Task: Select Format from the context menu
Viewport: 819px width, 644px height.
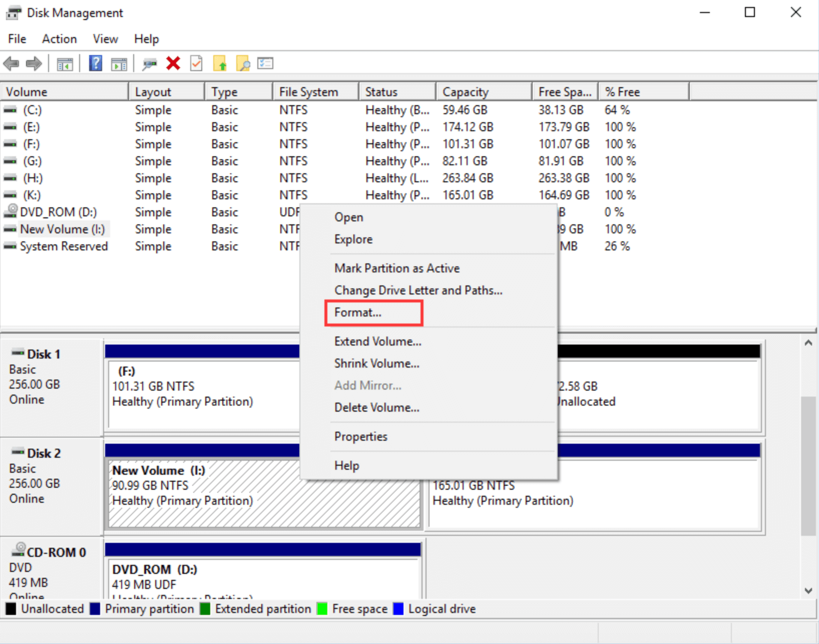Action: click(x=356, y=312)
